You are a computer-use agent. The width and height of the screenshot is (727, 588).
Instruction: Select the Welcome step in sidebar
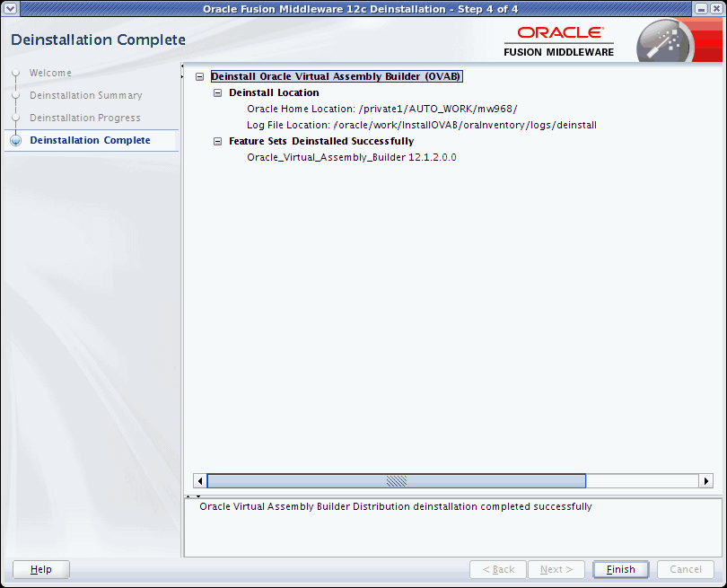point(50,73)
